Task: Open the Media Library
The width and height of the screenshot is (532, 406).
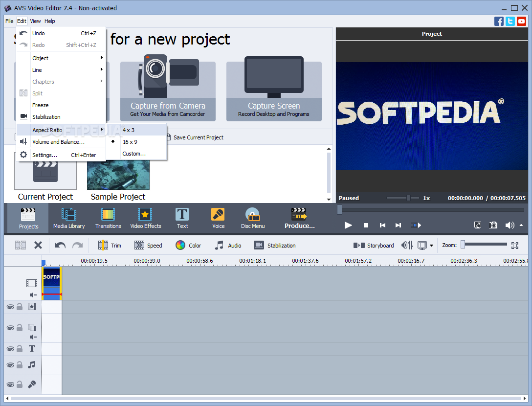Action: point(69,218)
